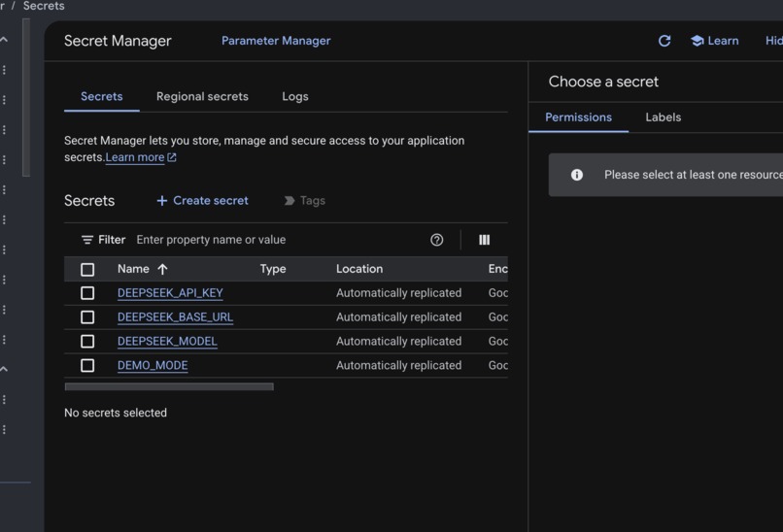Click the Create secret button
Screen dimensions: 783x532
(x=202, y=201)
